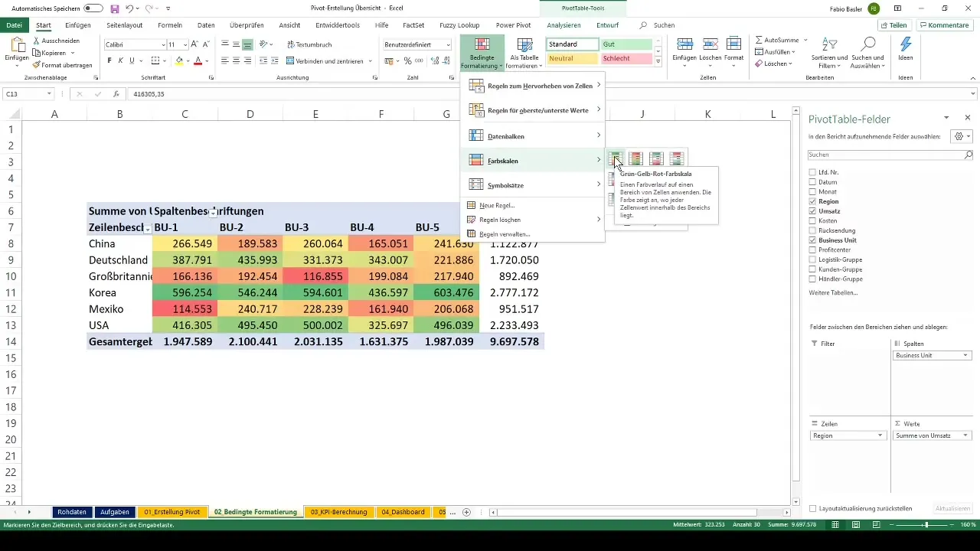
Task: Select the Schlecht cell style swatch
Action: [x=626, y=58]
